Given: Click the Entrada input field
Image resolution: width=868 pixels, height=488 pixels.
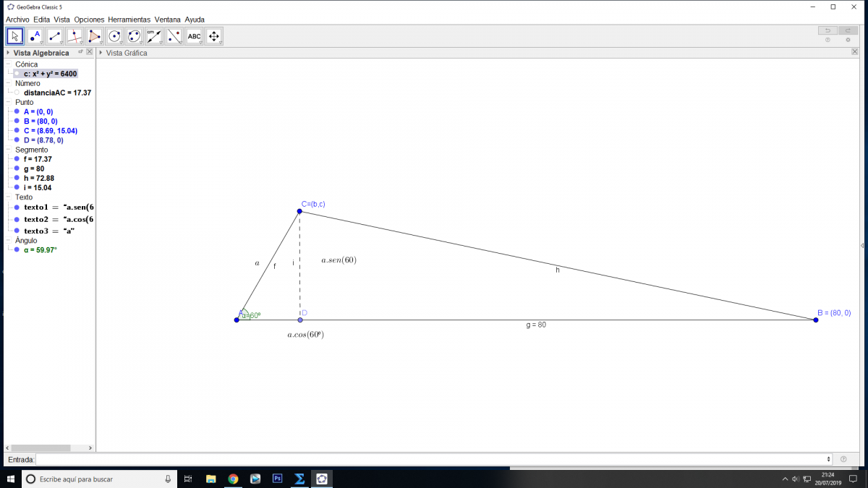Looking at the screenshot, I should click(433, 459).
